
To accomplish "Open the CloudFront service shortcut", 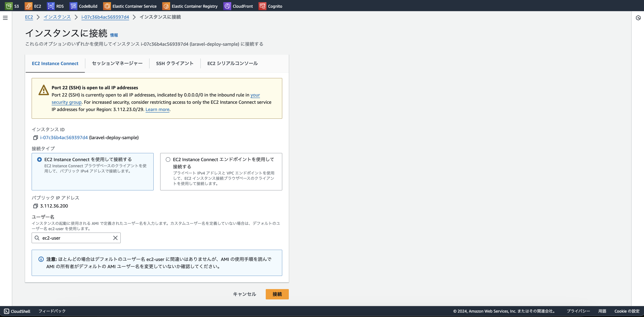I will 238,6.
